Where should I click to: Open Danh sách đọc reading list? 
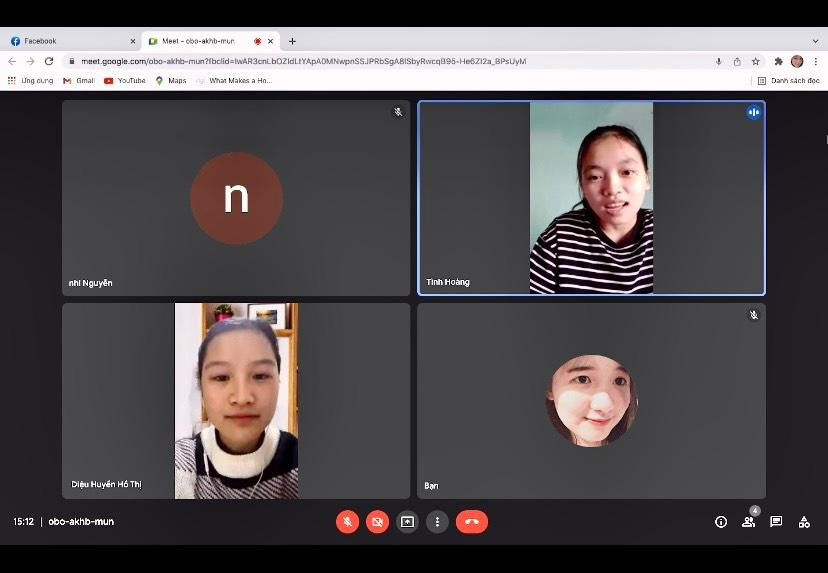pos(789,81)
